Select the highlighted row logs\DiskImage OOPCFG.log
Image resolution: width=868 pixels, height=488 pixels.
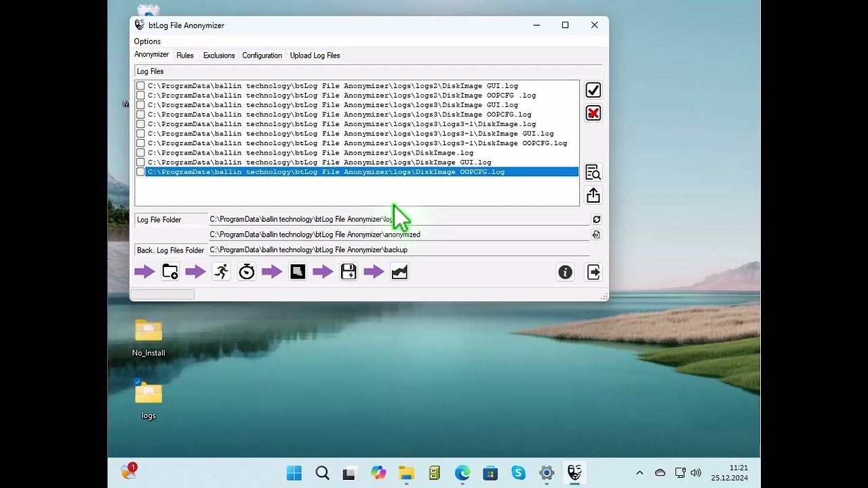(362, 172)
